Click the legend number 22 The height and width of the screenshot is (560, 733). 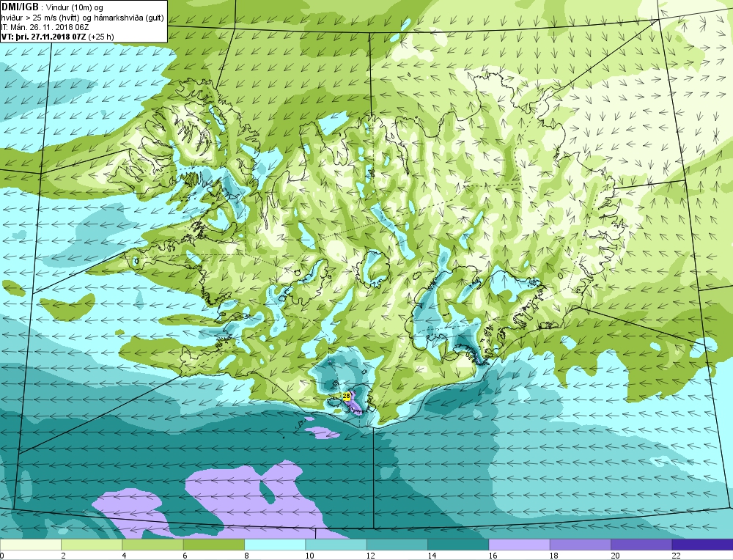(676, 556)
